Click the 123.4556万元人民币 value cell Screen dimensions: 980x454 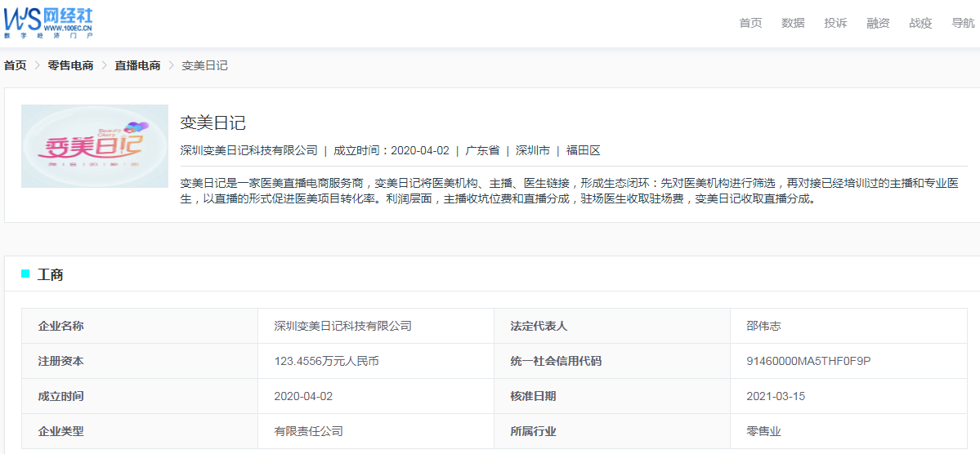pyautogui.click(x=376, y=361)
